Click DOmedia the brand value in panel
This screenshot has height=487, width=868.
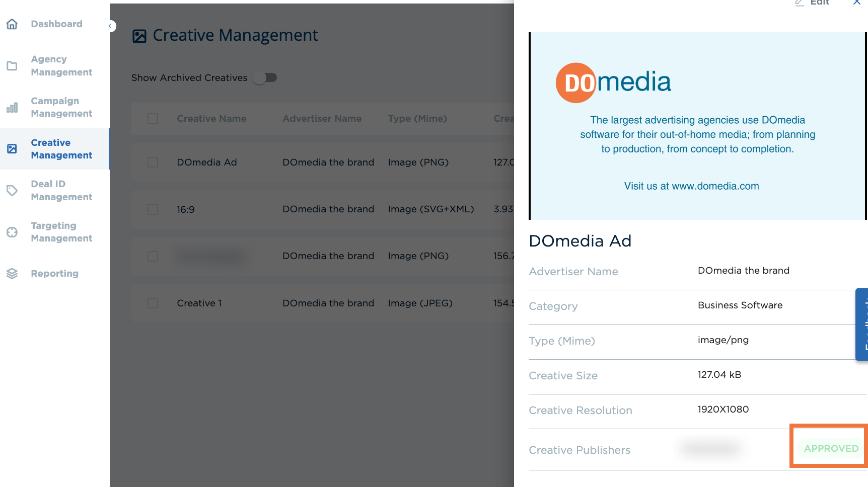(744, 271)
